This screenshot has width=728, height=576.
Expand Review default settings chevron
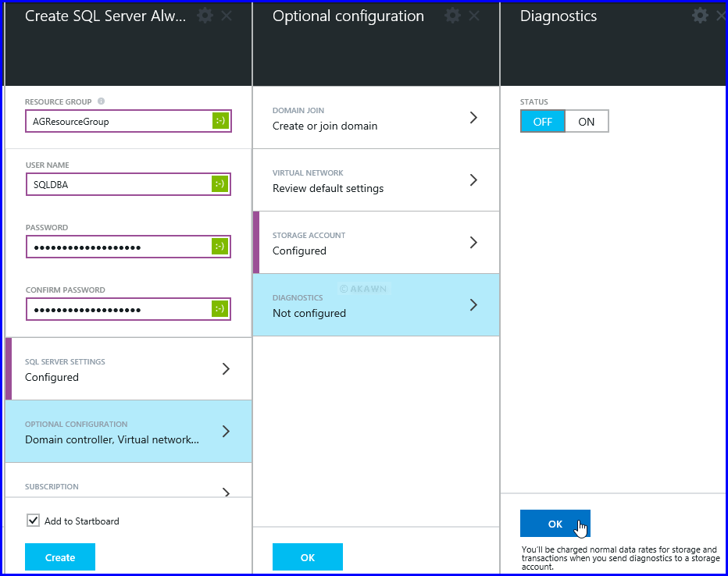tap(473, 180)
